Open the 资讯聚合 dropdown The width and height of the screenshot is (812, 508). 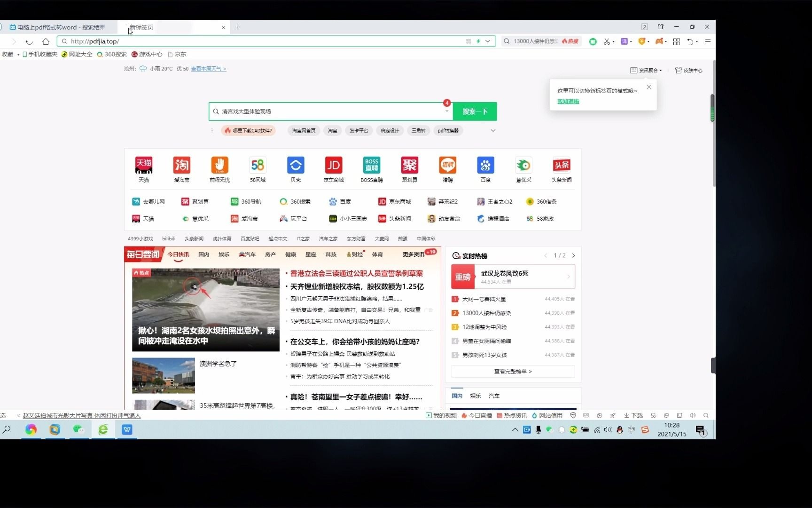[x=646, y=70]
